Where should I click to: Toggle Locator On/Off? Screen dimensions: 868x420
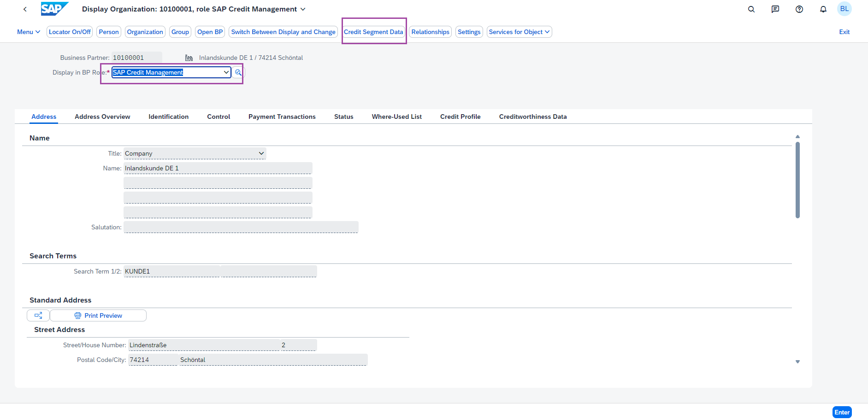[x=70, y=32]
